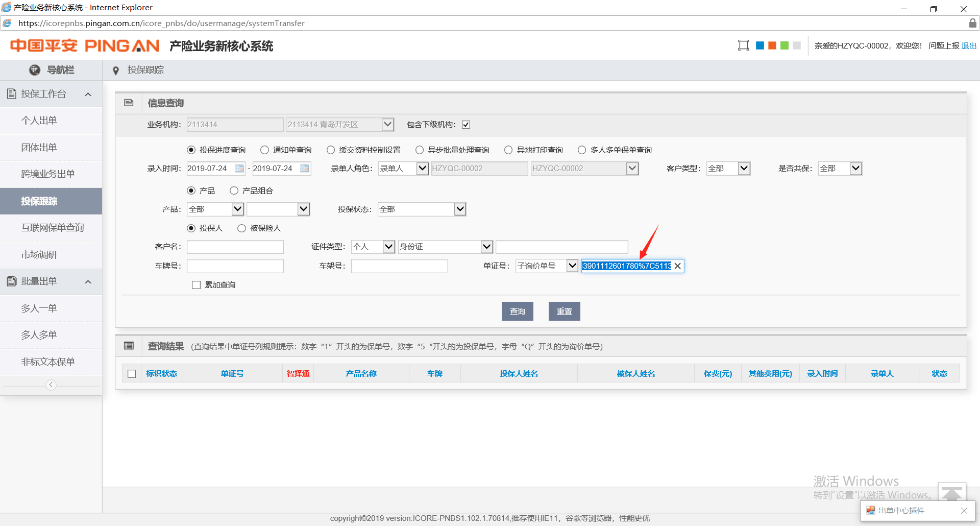This screenshot has height=526, width=980.
Task: Click the location pin icon beside 投保跟踪
Action: point(116,70)
